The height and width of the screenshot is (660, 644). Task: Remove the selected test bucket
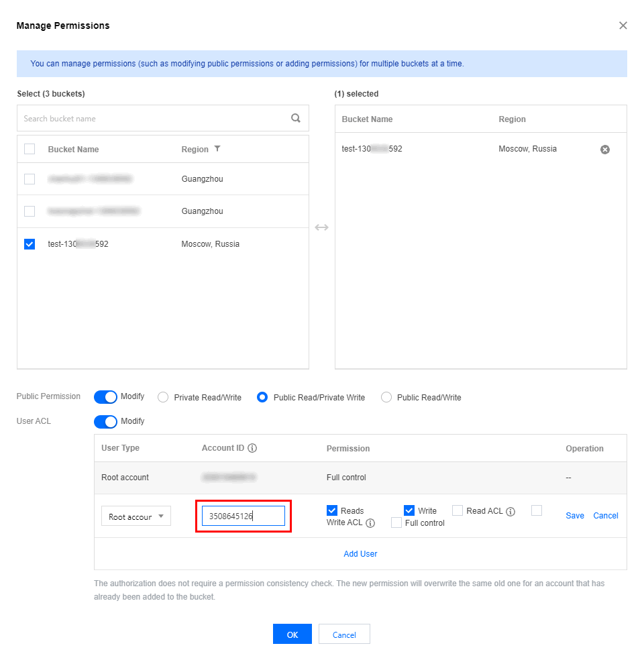tap(604, 150)
